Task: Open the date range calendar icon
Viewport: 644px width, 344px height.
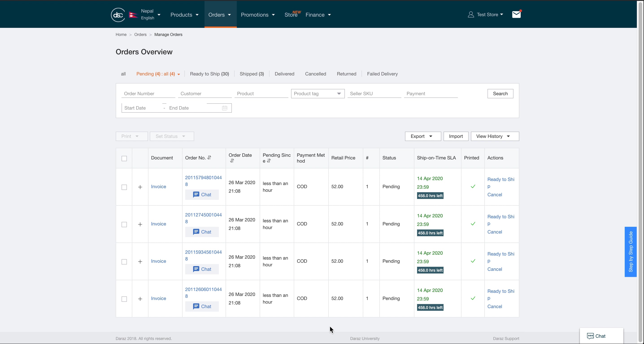Action: [224, 108]
